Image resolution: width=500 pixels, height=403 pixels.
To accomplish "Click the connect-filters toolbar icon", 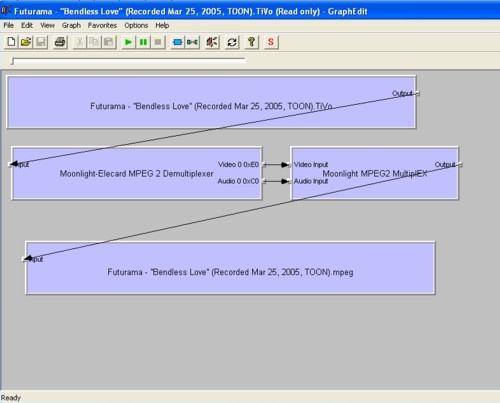I will tap(192, 42).
